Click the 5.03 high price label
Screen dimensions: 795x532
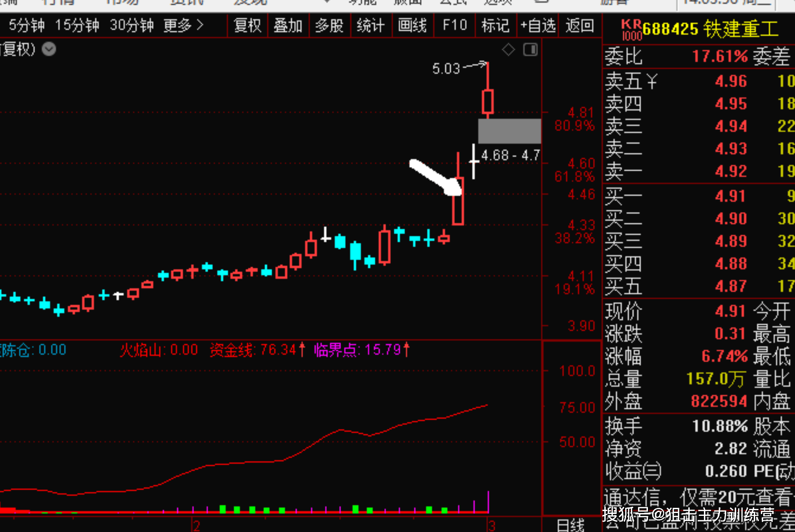[446, 69]
